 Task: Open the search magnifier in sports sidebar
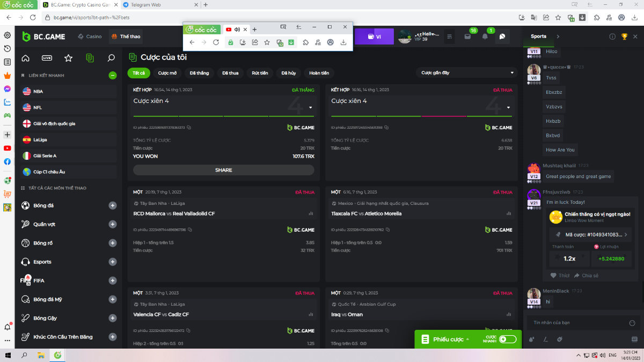[x=111, y=58]
